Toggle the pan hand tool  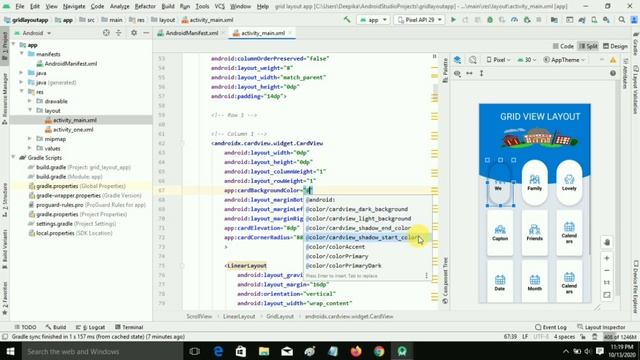point(607,242)
